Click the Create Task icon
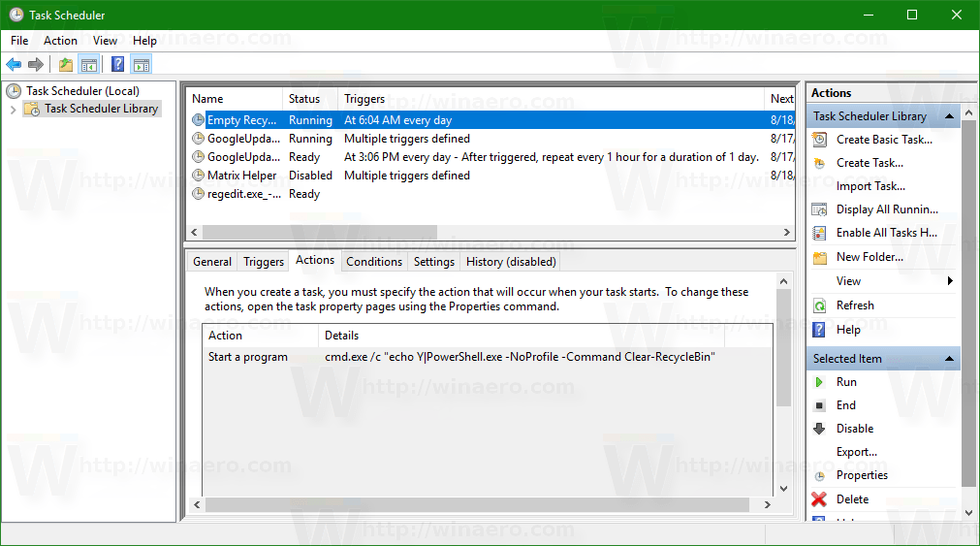 pyautogui.click(x=819, y=163)
